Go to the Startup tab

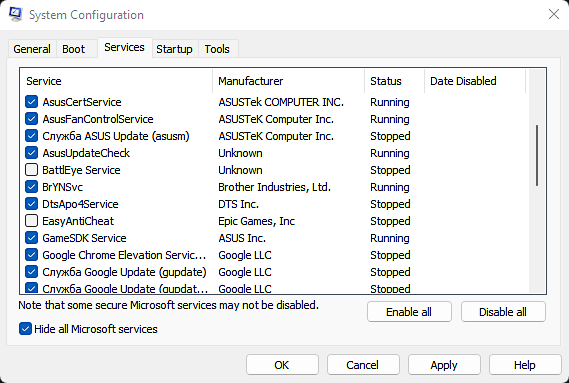pos(174,49)
